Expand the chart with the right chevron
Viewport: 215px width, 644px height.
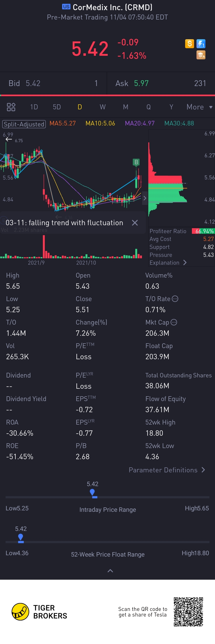click(x=145, y=198)
